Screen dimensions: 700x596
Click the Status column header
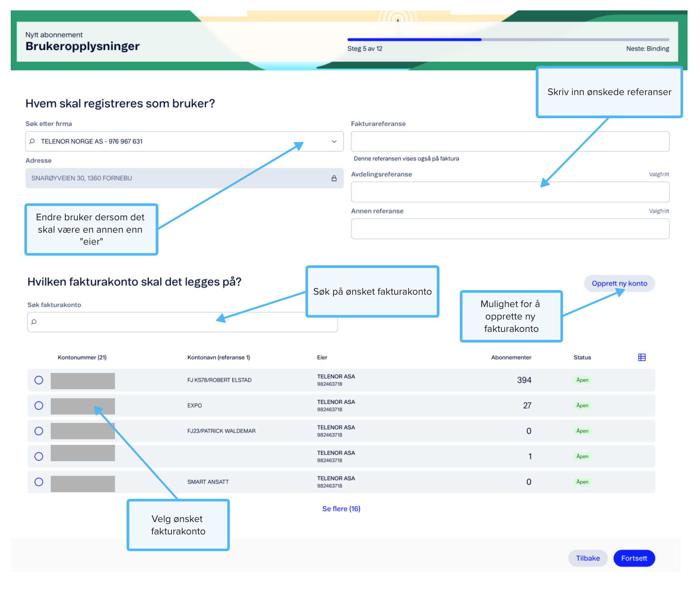pos(582,358)
